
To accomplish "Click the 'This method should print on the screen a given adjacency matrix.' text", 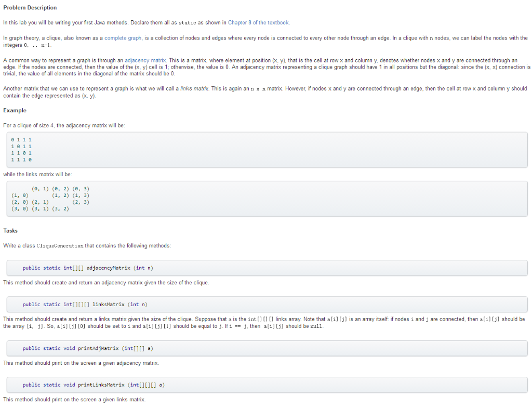I will pyautogui.click(x=81, y=363).
